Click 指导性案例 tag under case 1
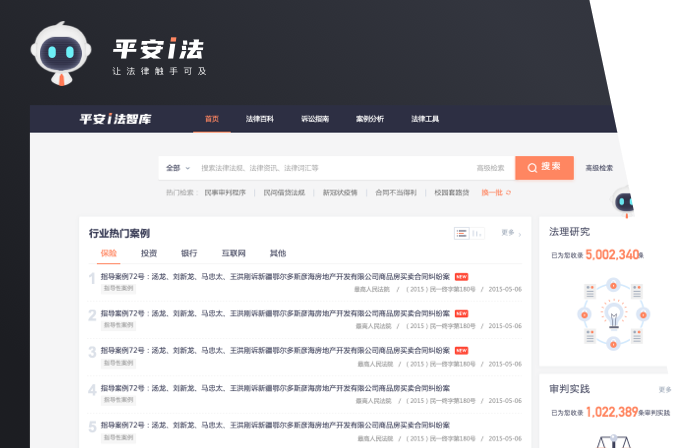This screenshot has width=684, height=448. pos(118,288)
